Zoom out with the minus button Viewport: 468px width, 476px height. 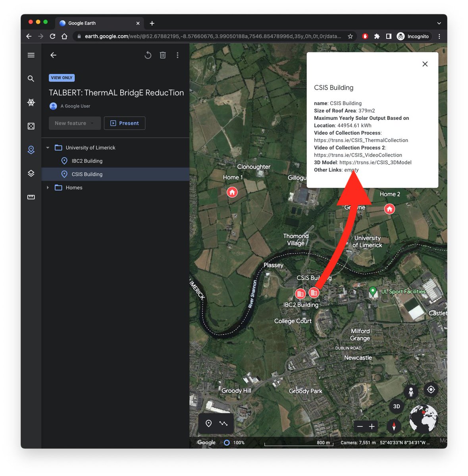tap(360, 426)
